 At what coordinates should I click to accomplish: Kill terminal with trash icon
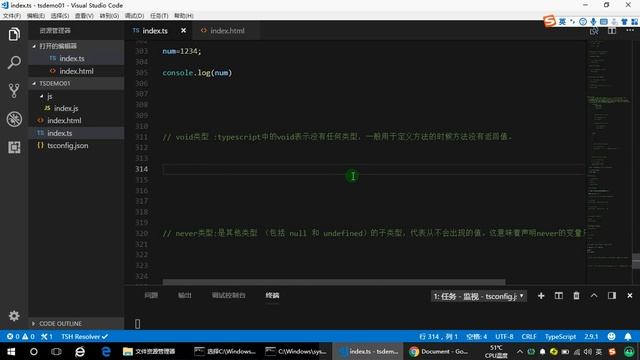click(x=576, y=296)
